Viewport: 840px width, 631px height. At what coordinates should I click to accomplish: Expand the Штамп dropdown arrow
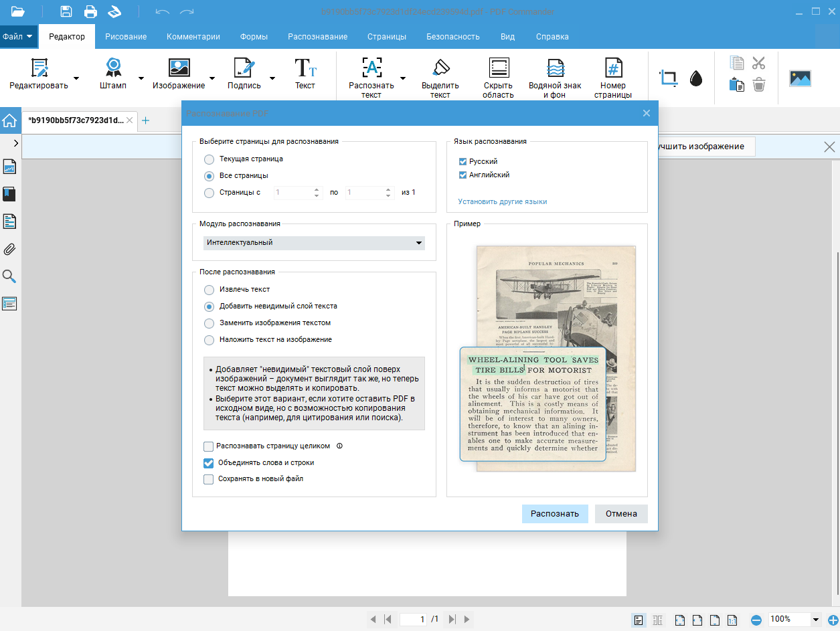(x=141, y=78)
